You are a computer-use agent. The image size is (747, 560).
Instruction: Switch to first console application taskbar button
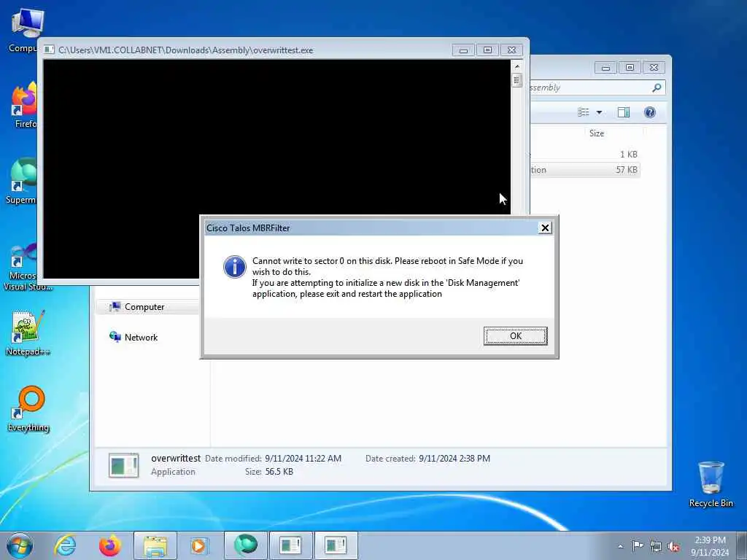point(290,545)
